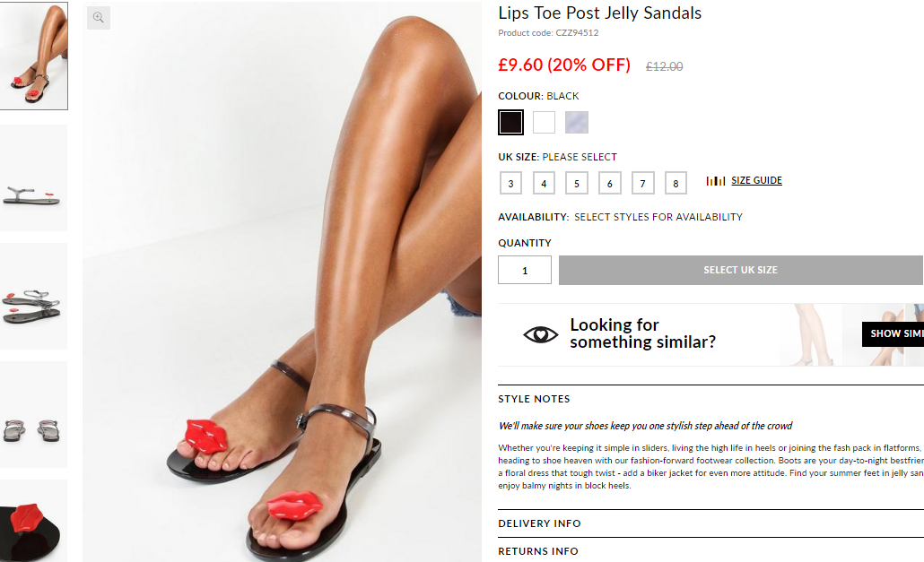924x562 pixels.
Task: Open the top-view pair of sandals thumbnail
Action: pos(33,414)
